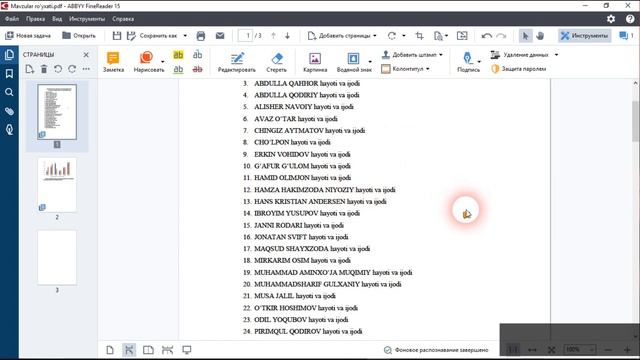Open the Bookmarks panel in sidebar
The width and height of the screenshot is (640, 360).
[x=9, y=73]
